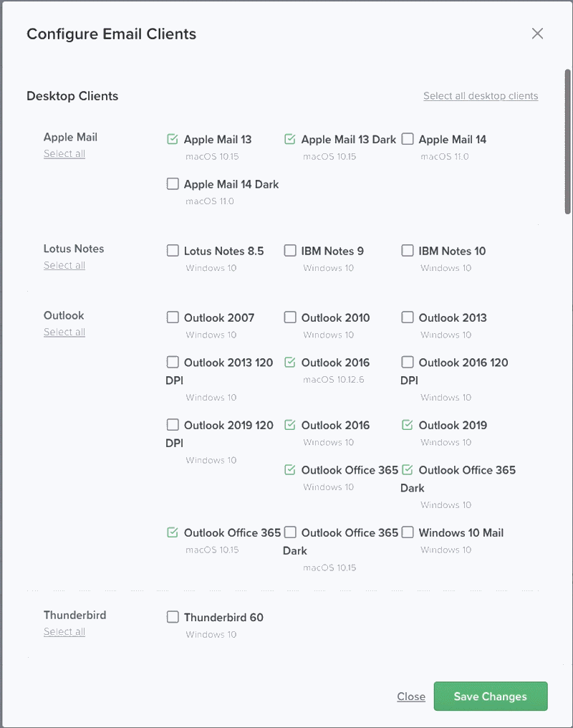Check the Outlook 2007 box
The image size is (573, 728).
[173, 317]
